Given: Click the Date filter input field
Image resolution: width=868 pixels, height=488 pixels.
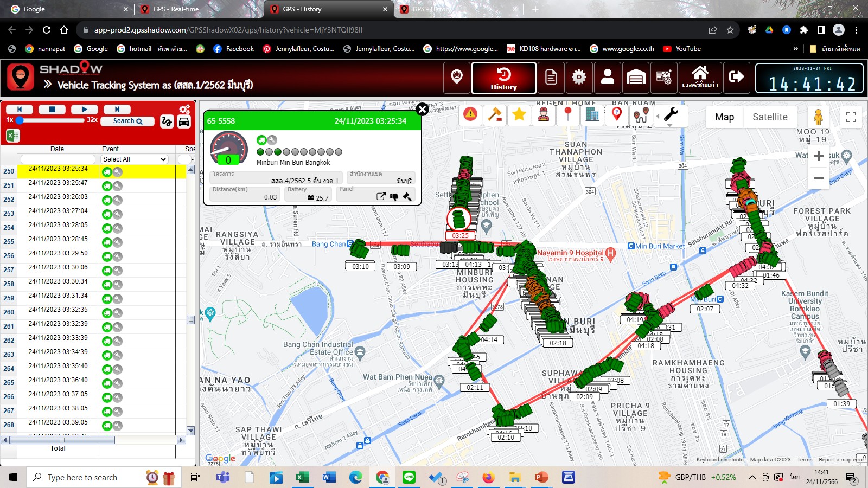Looking at the screenshot, I should pyautogui.click(x=58, y=159).
